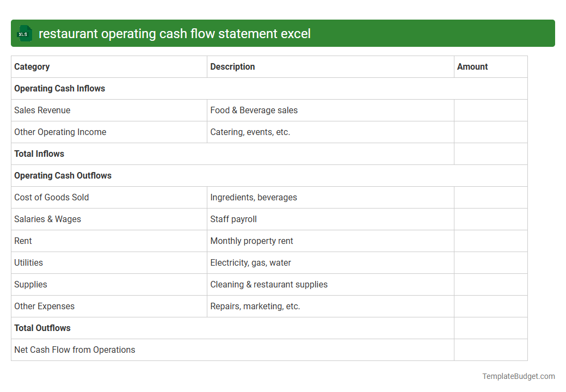Click the Total Outflows row
Image resolution: width=566 pixels, height=392 pixels.
point(42,328)
